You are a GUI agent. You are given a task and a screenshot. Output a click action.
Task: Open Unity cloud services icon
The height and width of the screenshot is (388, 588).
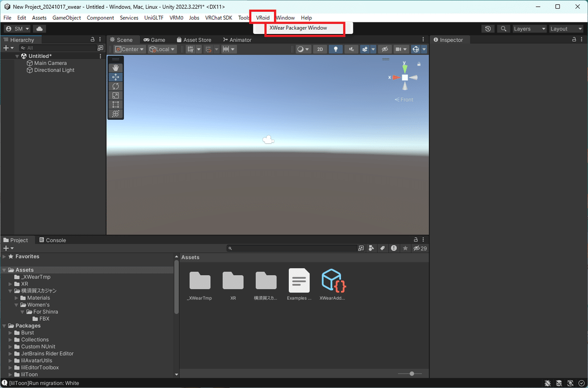(x=39, y=29)
